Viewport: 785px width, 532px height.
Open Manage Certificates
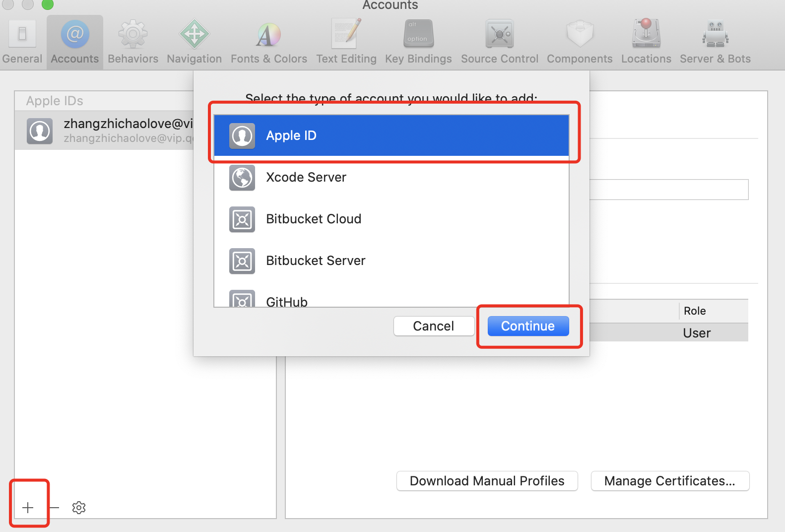point(670,481)
